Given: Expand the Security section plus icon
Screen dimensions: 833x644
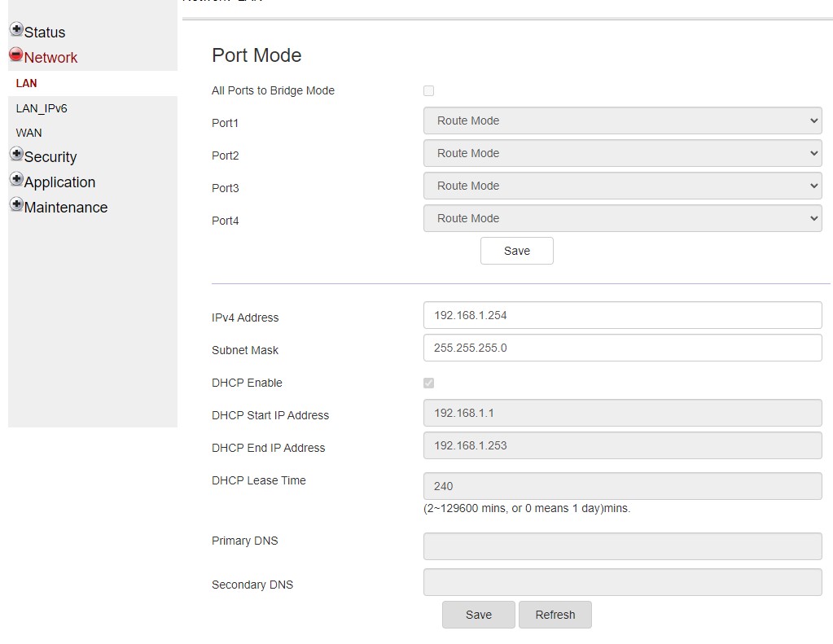Looking at the screenshot, I should point(16,154).
